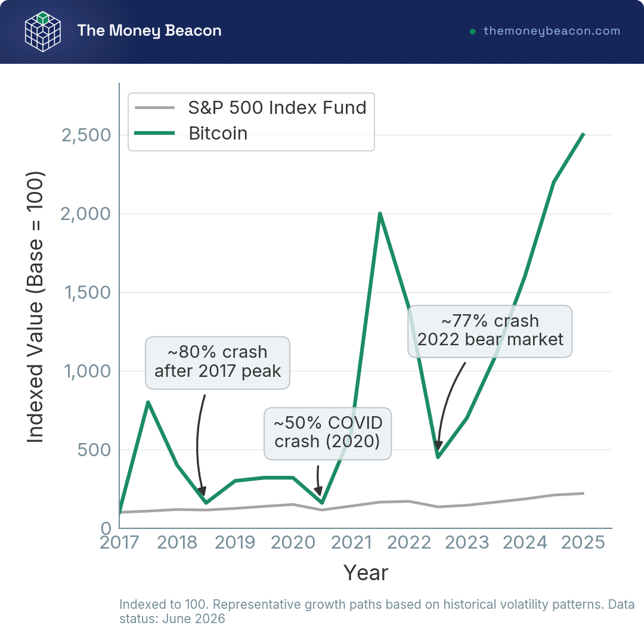Click the green Bitcoin legend line swatch
644x644 pixels.
point(155,133)
